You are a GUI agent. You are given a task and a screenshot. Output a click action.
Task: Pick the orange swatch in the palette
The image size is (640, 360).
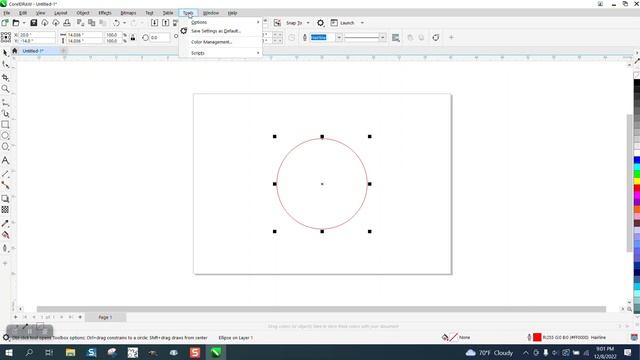coord(637,209)
